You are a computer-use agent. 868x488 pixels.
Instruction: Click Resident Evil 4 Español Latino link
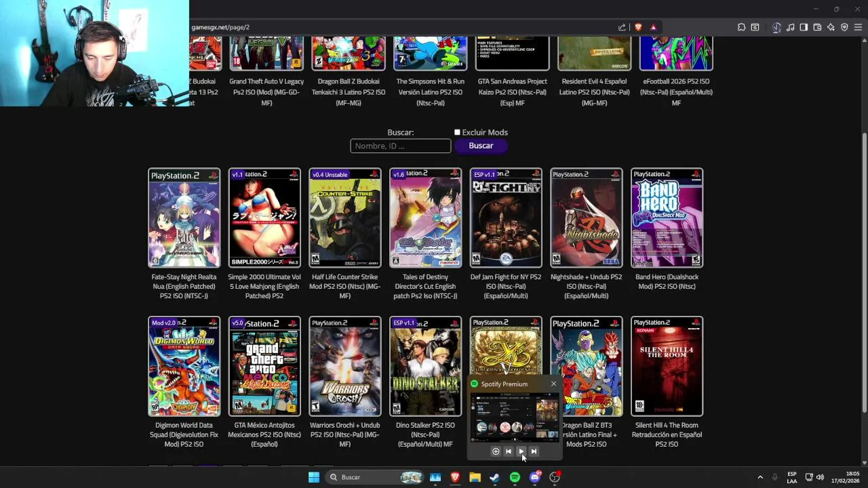tap(595, 92)
